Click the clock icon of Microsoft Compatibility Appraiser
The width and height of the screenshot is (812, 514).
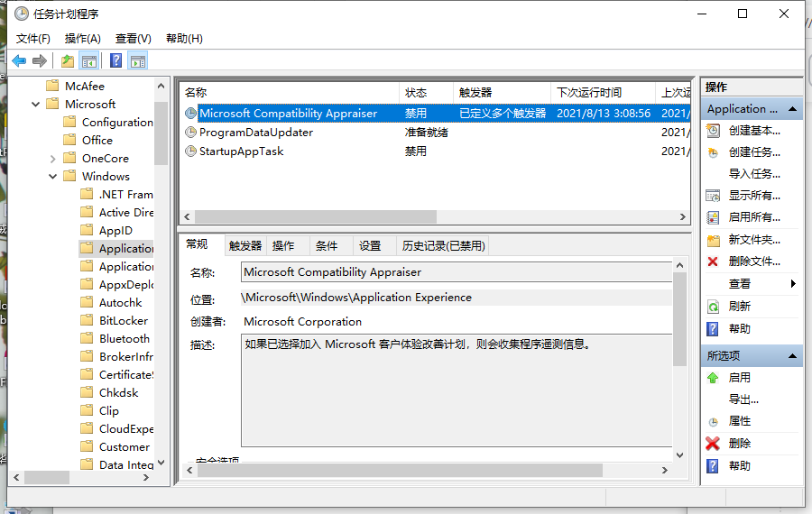click(190, 114)
